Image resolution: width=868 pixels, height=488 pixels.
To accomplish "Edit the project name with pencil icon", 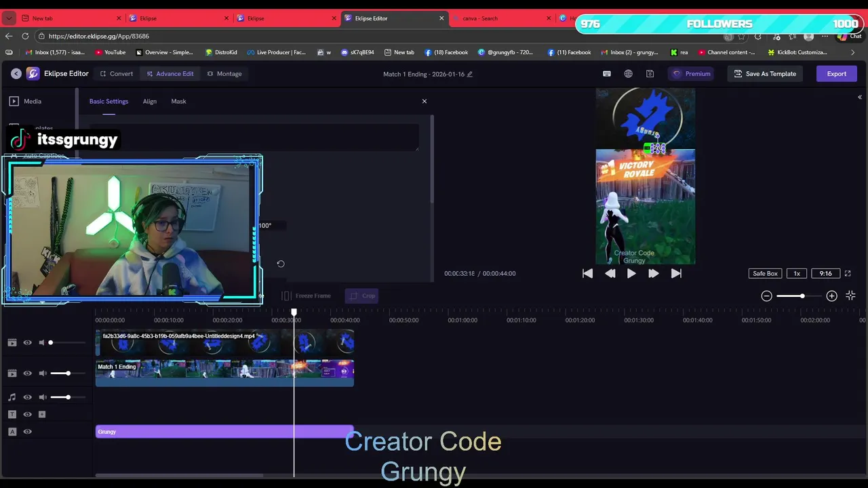I will 469,74.
